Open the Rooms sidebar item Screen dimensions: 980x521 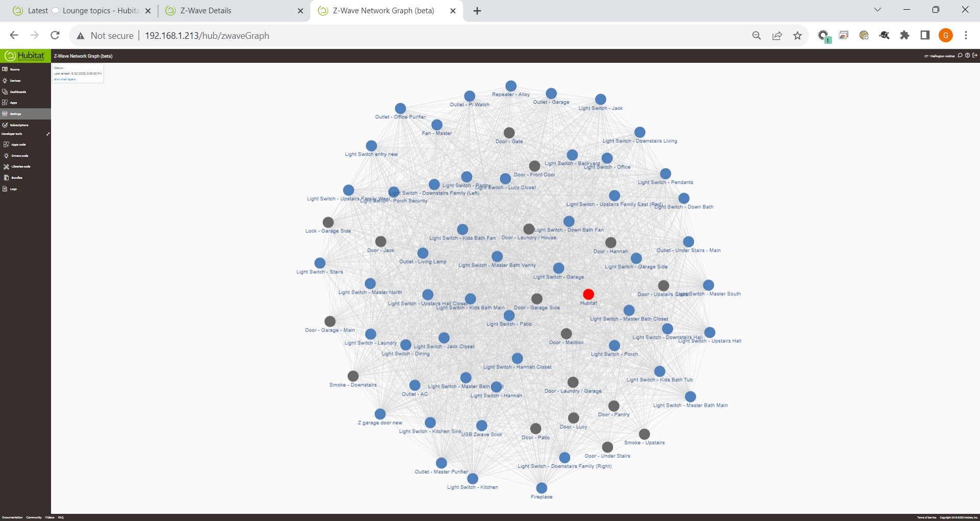[x=26, y=69]
